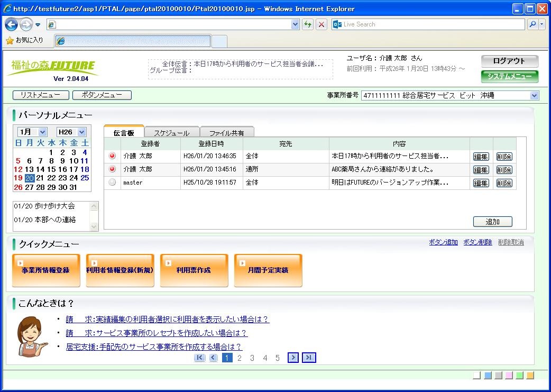Viewport: 551px width, 392px height.
Task: Open the address bar history dropdown
Action: click(295, 24)
